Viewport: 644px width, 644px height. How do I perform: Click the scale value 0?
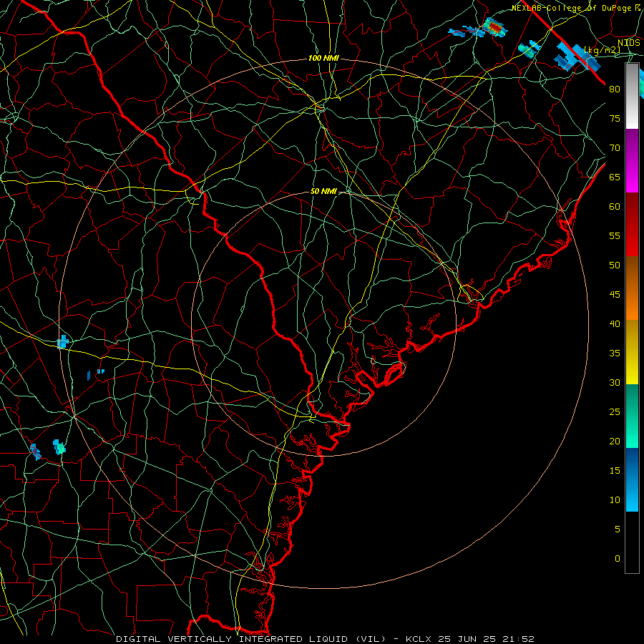point(618,559)
